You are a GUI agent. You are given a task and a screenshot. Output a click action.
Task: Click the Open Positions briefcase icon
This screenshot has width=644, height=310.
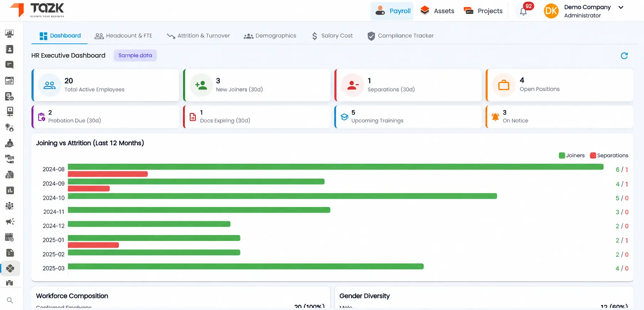click(x=504, y=85)
